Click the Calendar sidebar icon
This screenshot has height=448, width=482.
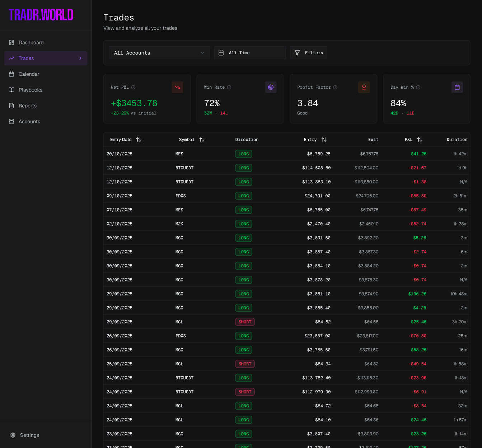pos(11,74)
